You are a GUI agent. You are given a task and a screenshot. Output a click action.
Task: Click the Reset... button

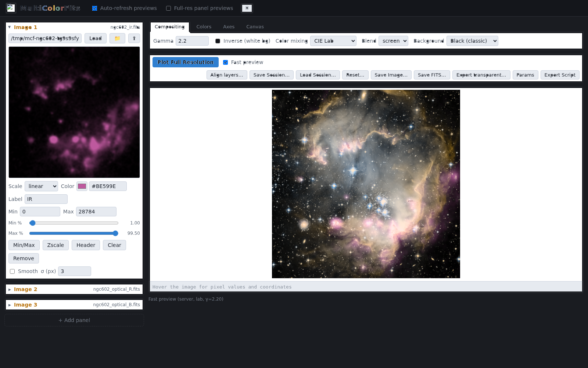coord(355,75)
